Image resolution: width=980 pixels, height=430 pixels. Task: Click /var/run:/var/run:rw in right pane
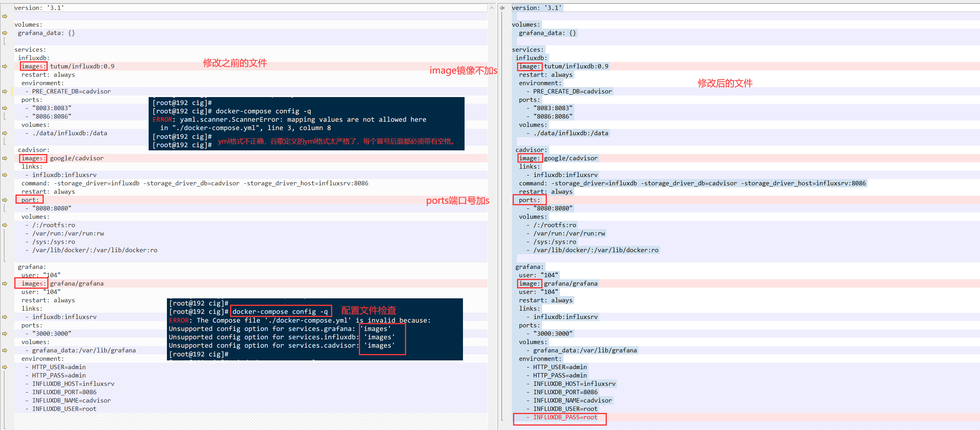(569, 233)
